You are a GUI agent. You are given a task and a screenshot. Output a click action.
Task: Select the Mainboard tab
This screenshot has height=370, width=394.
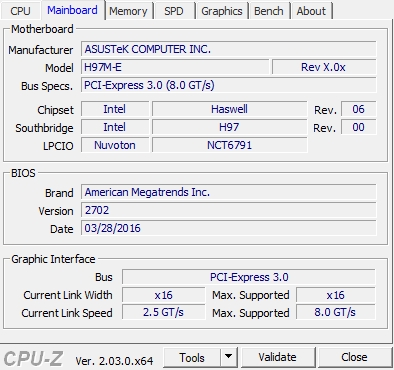click(72, 10)
